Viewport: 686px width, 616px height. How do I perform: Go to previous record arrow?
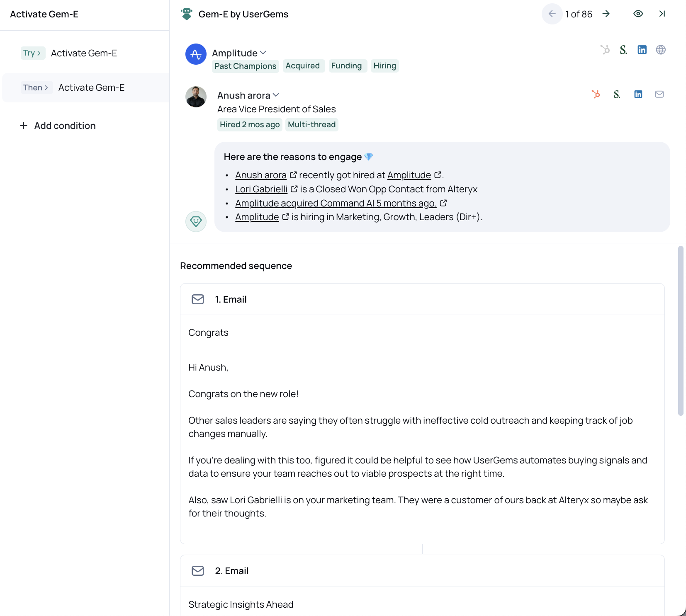point(552,14)
